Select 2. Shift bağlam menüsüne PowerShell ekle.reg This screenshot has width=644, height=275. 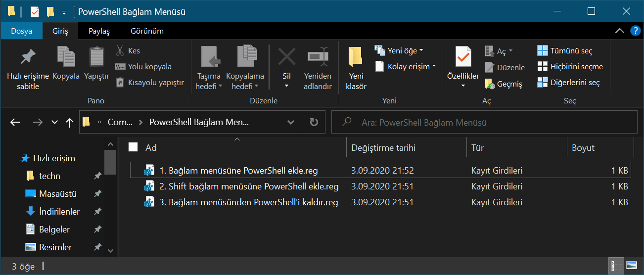coord(380,186)
